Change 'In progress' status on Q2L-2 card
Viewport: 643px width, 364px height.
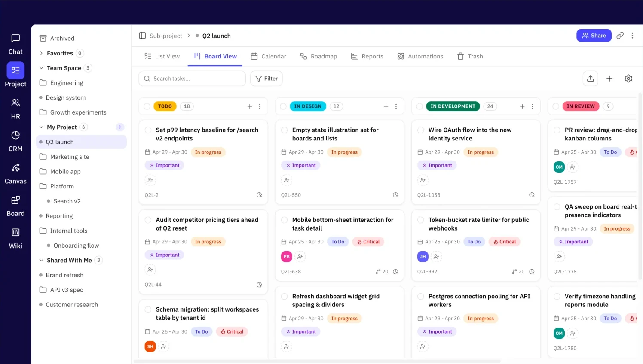[208, 152]
